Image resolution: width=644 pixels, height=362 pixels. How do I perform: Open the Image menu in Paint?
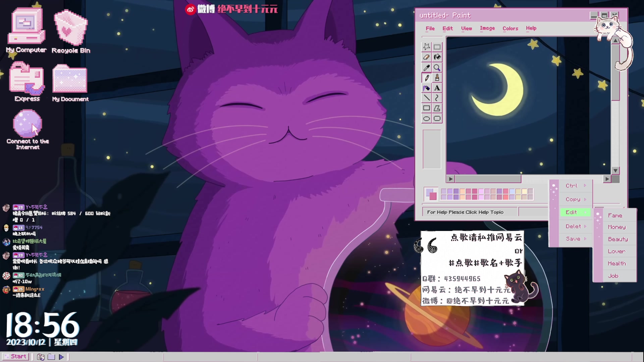[487, 28]
